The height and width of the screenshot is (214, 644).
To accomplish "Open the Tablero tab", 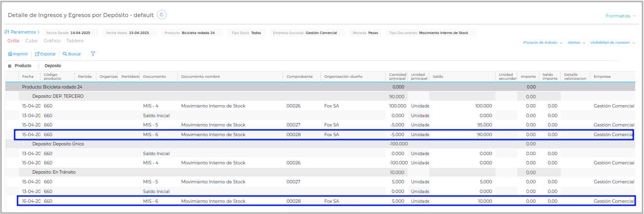I will (x=75, y=41).
